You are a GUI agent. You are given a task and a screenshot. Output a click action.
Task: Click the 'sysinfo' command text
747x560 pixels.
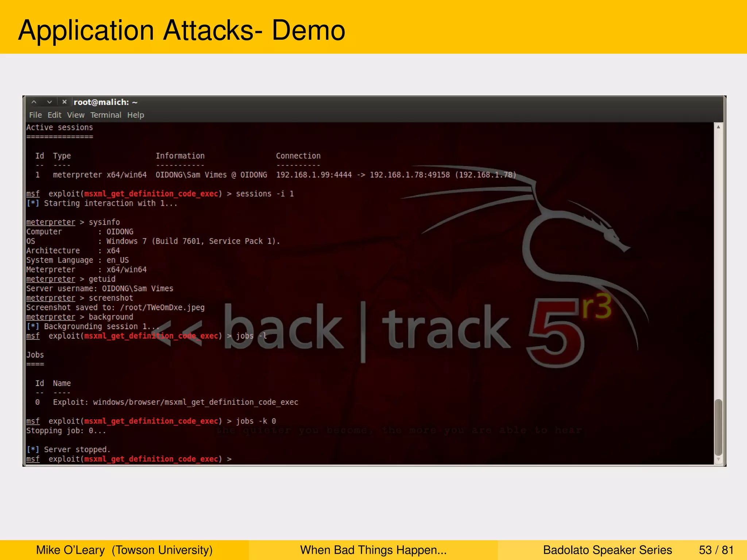[x=104, y=222]
